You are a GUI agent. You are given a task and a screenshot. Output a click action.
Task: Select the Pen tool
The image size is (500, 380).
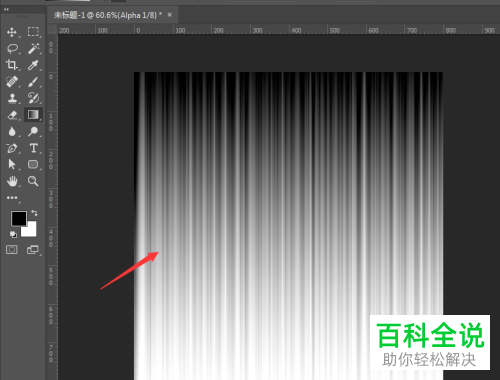(x=12, y=148)
